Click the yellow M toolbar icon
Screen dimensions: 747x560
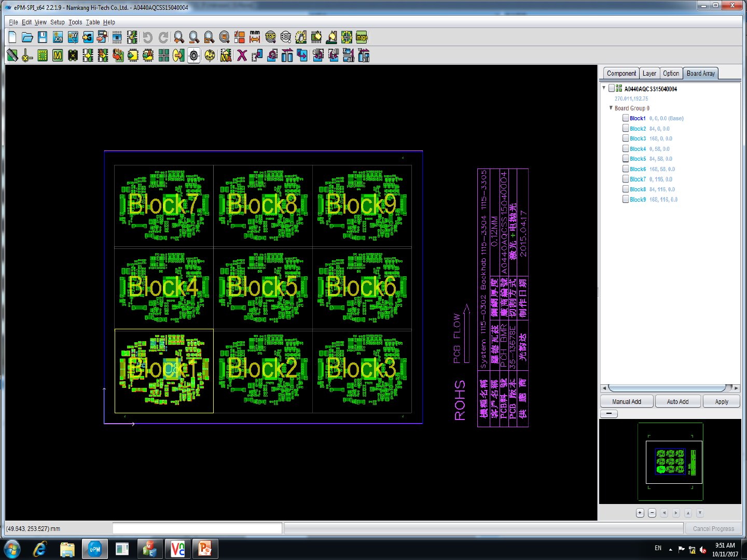(x=58, y=55)
